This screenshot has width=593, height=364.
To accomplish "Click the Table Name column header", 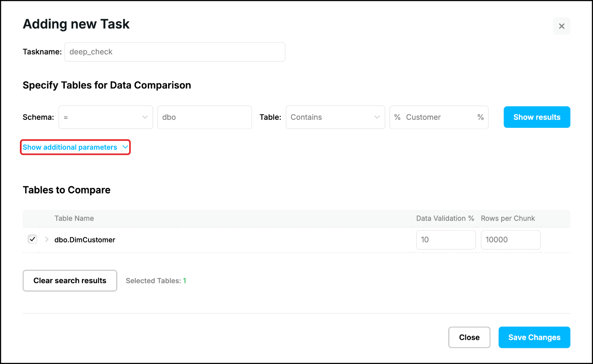I will click(x=74, y=218).
